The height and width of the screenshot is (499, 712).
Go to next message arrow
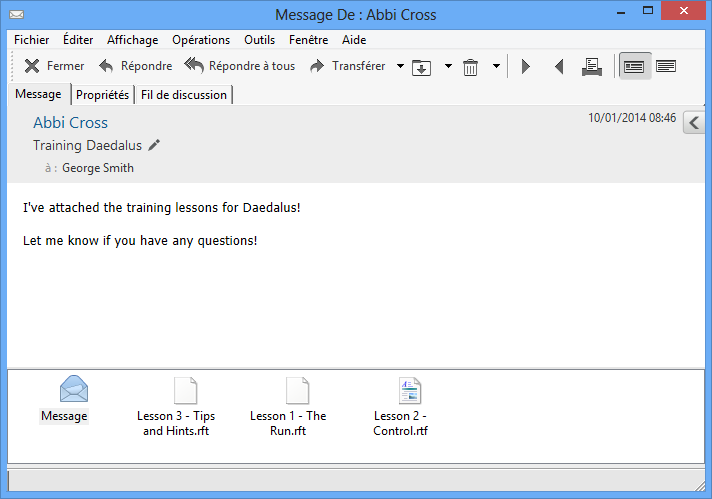[x=526, y=67]
